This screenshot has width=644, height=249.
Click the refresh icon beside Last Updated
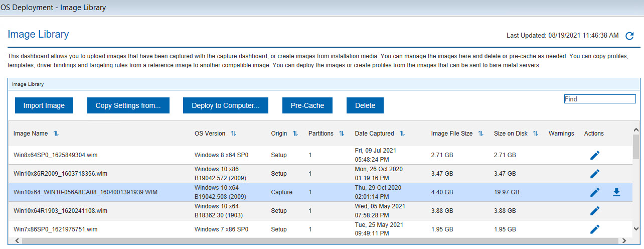[x=629, y=36]
